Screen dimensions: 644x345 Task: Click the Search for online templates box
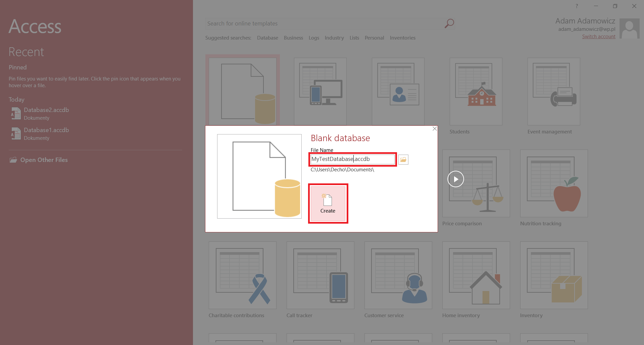(324, 23)
